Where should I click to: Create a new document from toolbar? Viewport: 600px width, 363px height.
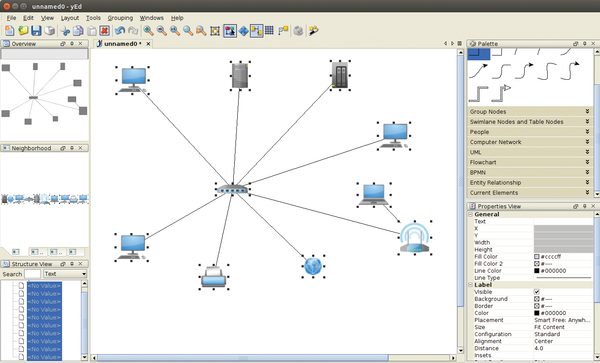tap(10, 31)
